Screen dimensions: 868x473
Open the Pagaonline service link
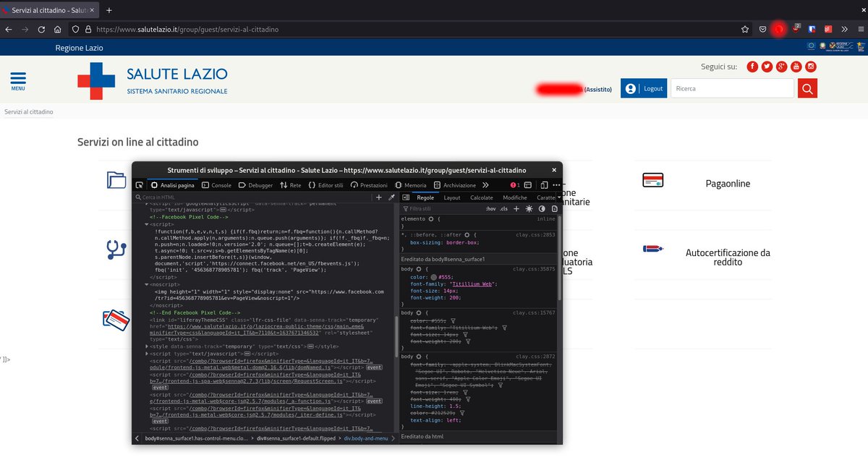[728, 184]
